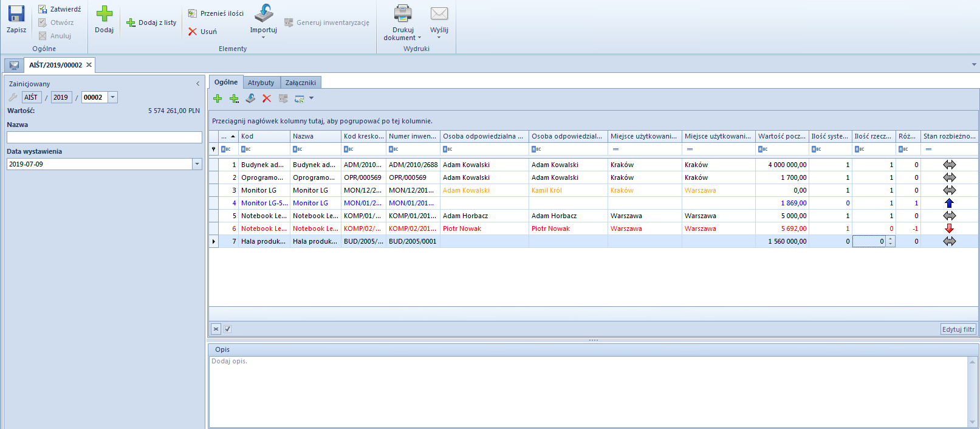Click the Stan rozbieżno... column header

(949, 136)
